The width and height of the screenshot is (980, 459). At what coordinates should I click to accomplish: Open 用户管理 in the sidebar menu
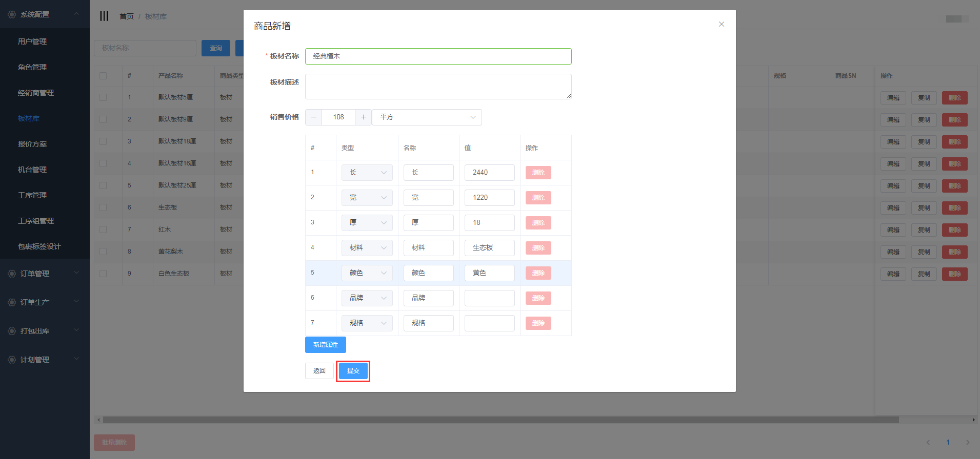pos(32,41)
